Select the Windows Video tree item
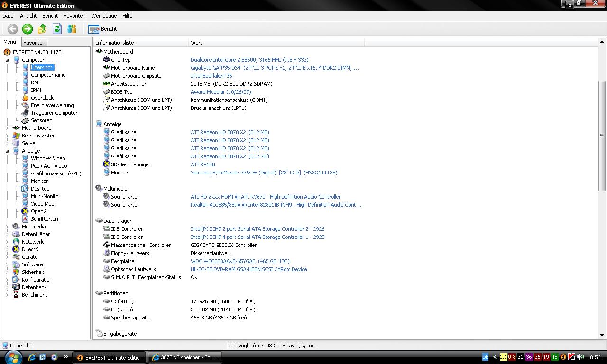Screen dimensions: 607x364 pos(48,158)
